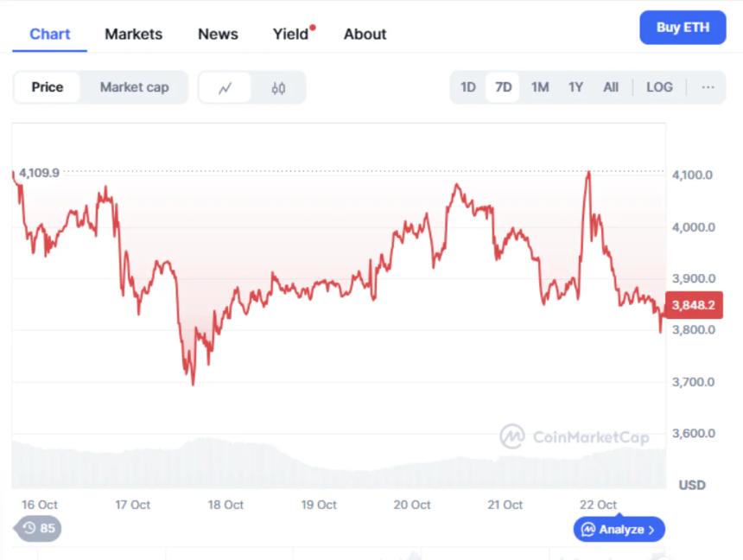743x560 pixels.
Task: Select the 1Y time range
Action: tap(575, 87)
